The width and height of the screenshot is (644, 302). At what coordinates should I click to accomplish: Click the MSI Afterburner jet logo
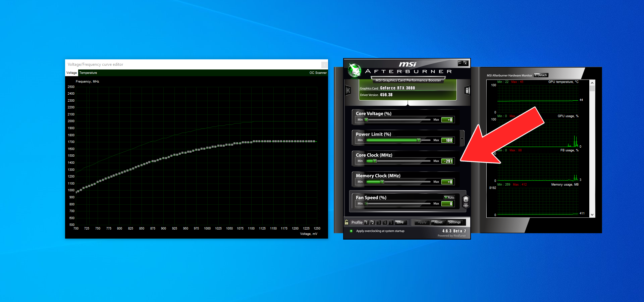tap(354, 70)
